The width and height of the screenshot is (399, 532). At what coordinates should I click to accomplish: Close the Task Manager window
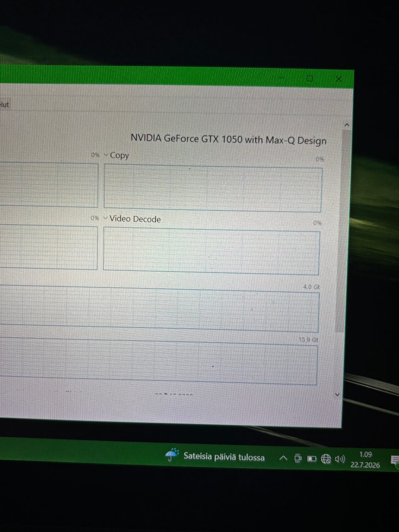(339, 79)
